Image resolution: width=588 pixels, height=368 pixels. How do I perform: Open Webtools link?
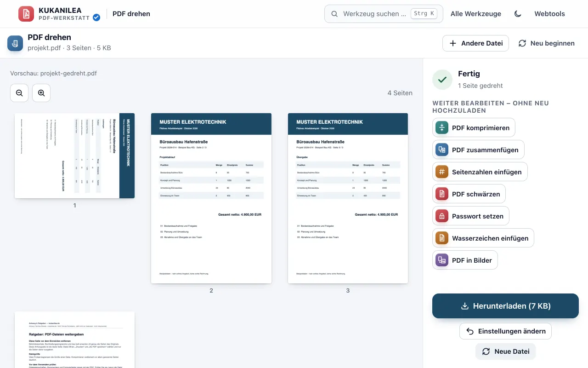point(549,14)
